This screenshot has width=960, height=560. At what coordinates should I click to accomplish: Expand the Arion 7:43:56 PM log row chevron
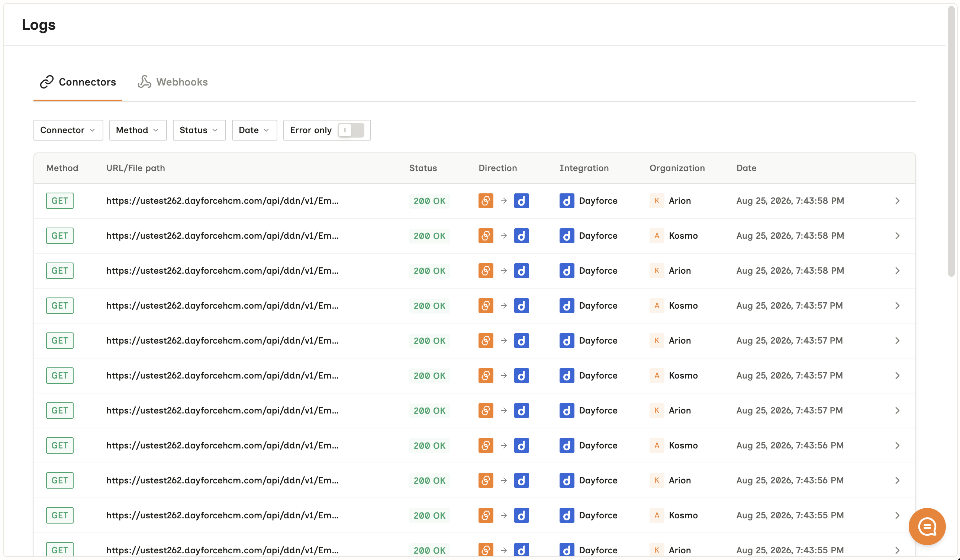pos(897,481)
